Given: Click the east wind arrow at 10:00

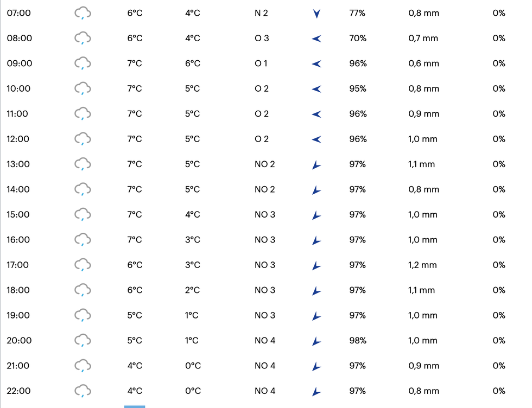Looking at the screenshot, I should point(316,89).
